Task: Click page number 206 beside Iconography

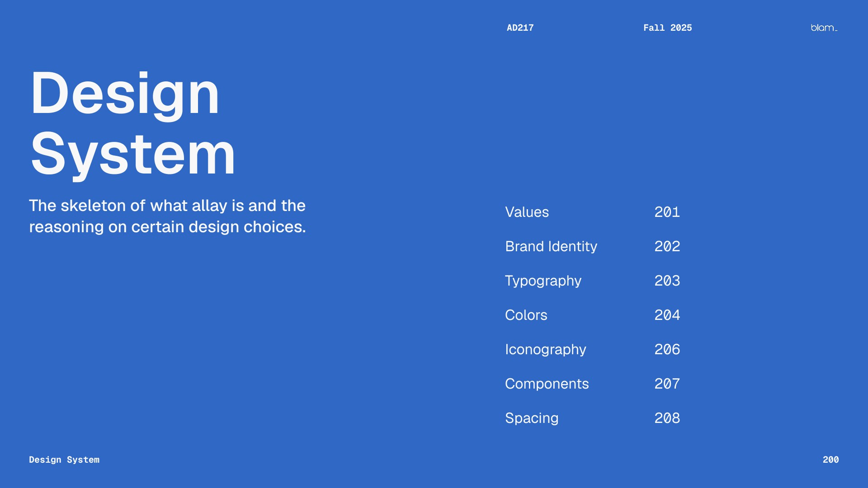Action: [667, 349]
